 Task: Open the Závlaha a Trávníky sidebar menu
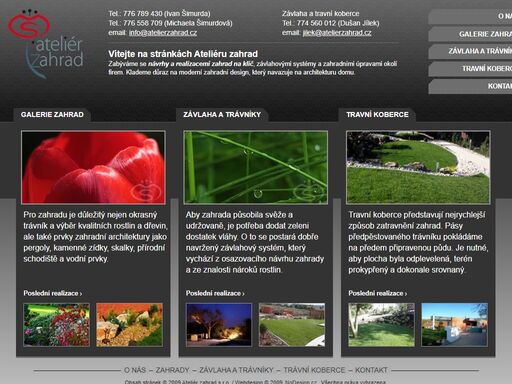(470, 51)
